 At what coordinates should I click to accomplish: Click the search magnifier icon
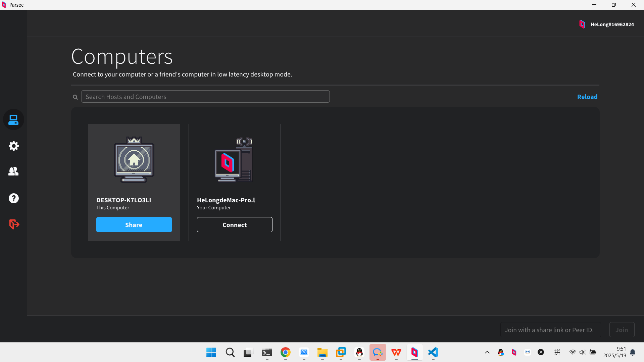75,97
